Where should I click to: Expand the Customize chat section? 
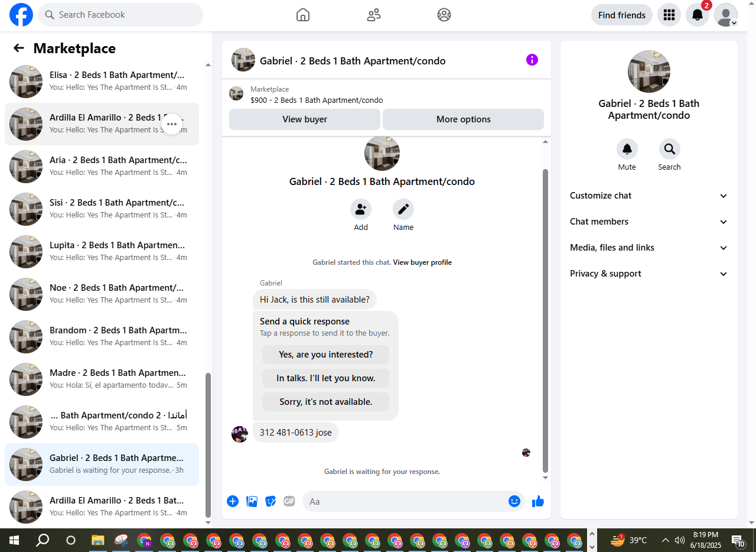point(649,196)
